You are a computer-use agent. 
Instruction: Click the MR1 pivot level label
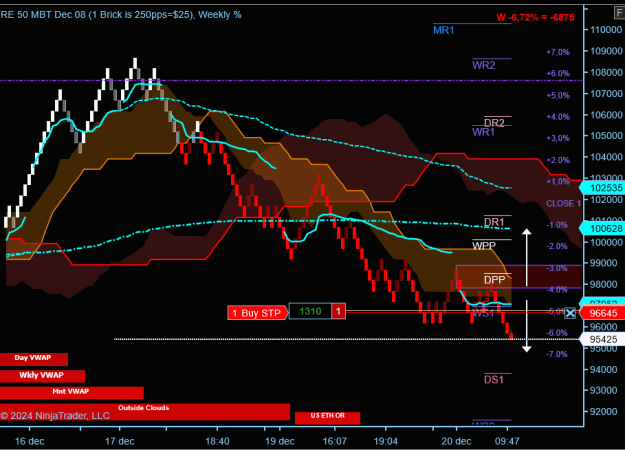tap(443, 30)
